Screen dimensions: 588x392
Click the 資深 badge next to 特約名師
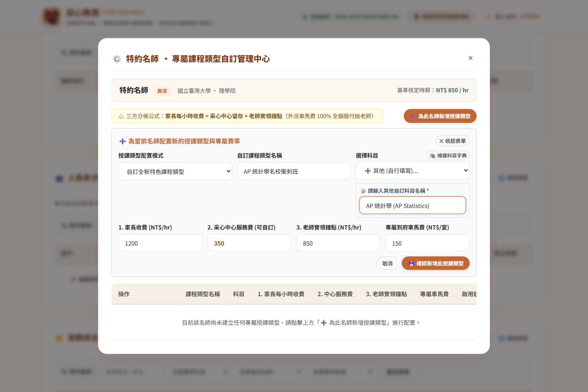tap(162, 91)
